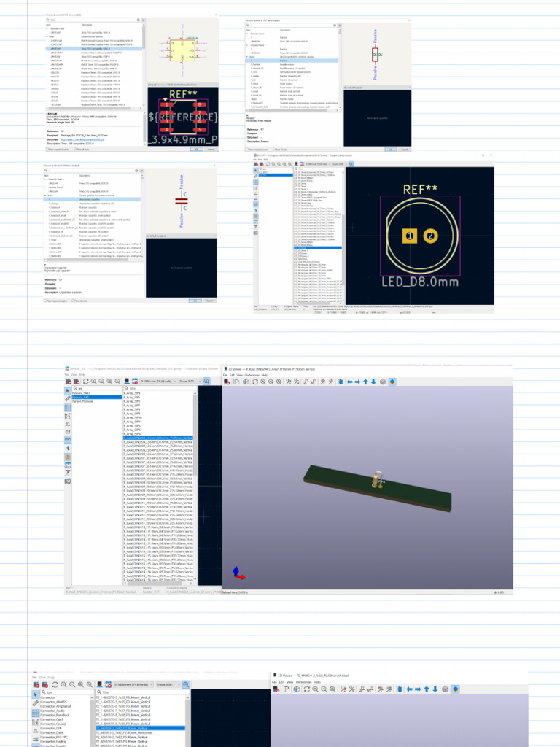The width and height of the screenshot is (560, 747).
Task: Click the redraw icon in the resistor 3D Viewer toolbar
Action: click(254, 382)
